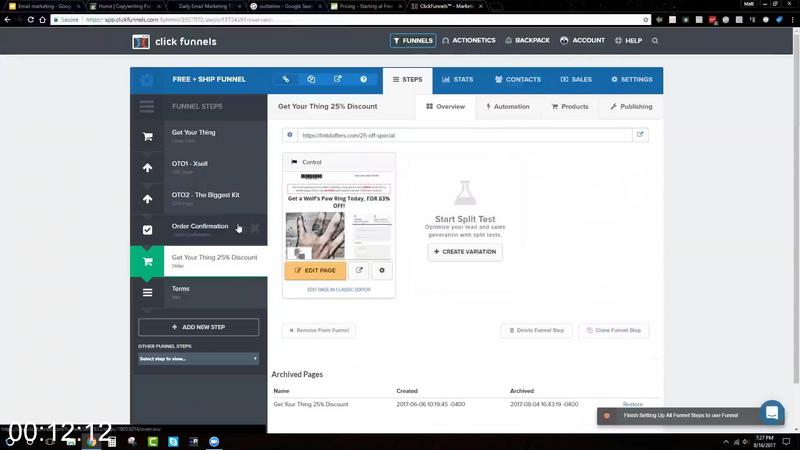800x450 pixels.
Task: Open the Publishing tab of the step
Action: pyautogui.click(x=631, y=107)
